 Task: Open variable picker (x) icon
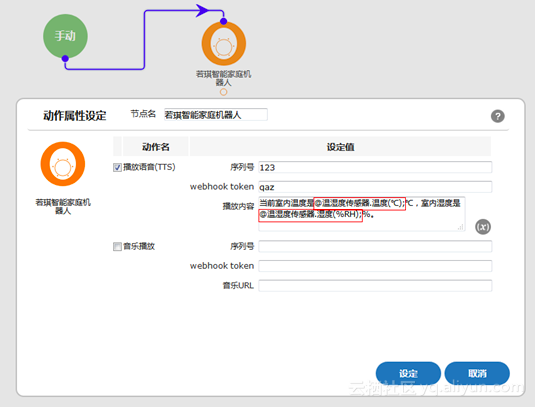483,227
